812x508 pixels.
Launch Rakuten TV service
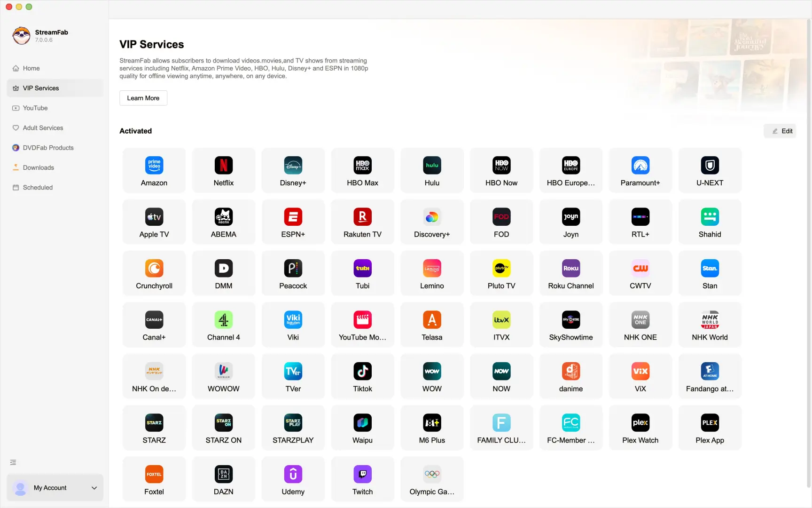[x=362, y=222]
